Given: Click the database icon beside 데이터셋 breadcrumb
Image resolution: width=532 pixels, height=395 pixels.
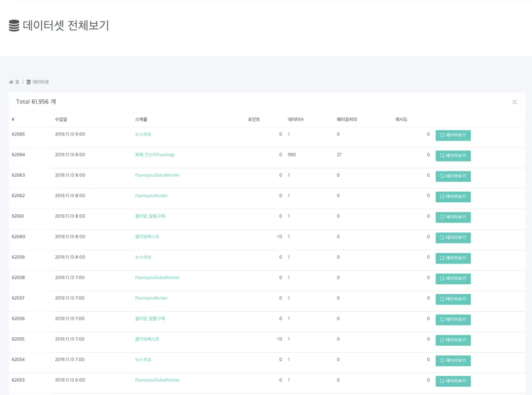Looking at the screenshot, I should 29,82.
